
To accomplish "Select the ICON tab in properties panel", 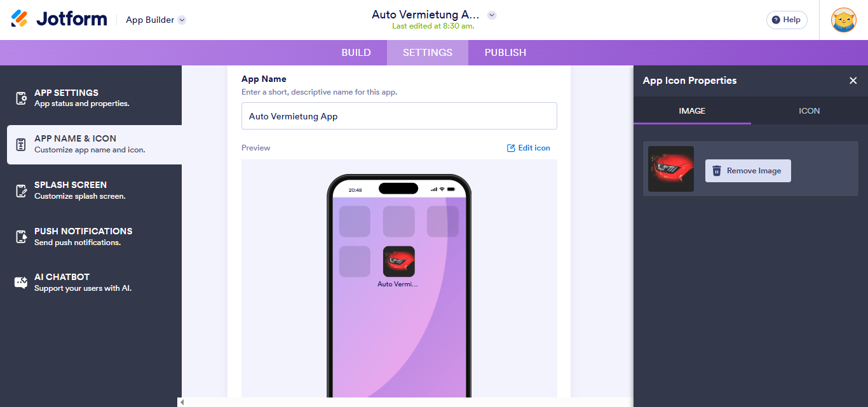I will pos(809,110).
